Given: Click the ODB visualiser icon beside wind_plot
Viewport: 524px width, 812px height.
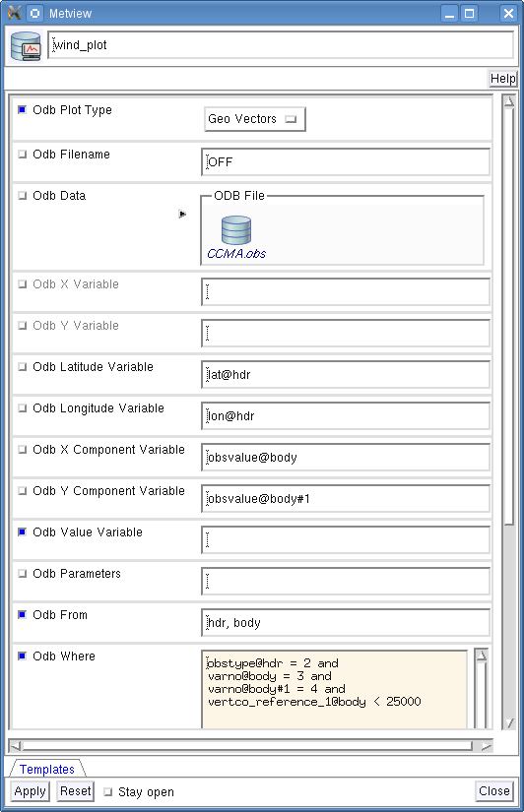Looking at the screenshot, I should [x=26, y=45].
